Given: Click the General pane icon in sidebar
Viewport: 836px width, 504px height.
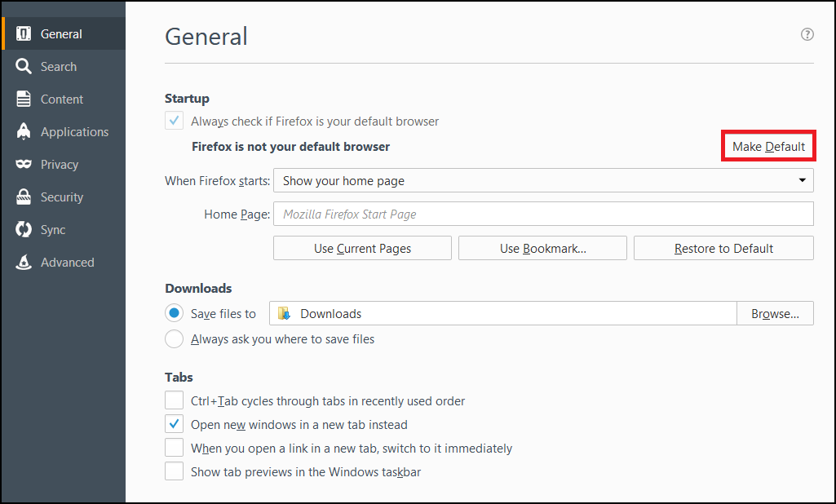Looking at the screenshot, I should pyautogui.click(x=24, y=33).
